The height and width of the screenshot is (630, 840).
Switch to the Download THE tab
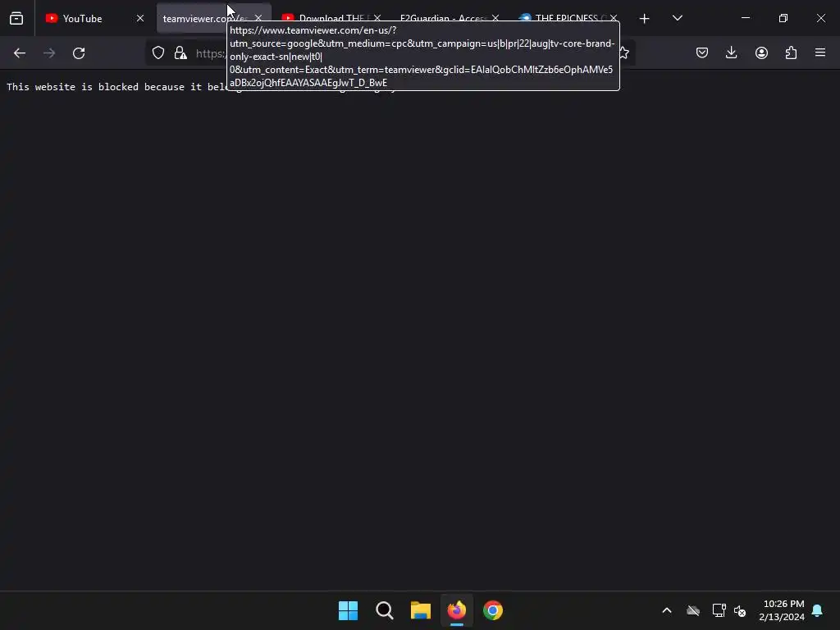(x=332, y=18)
